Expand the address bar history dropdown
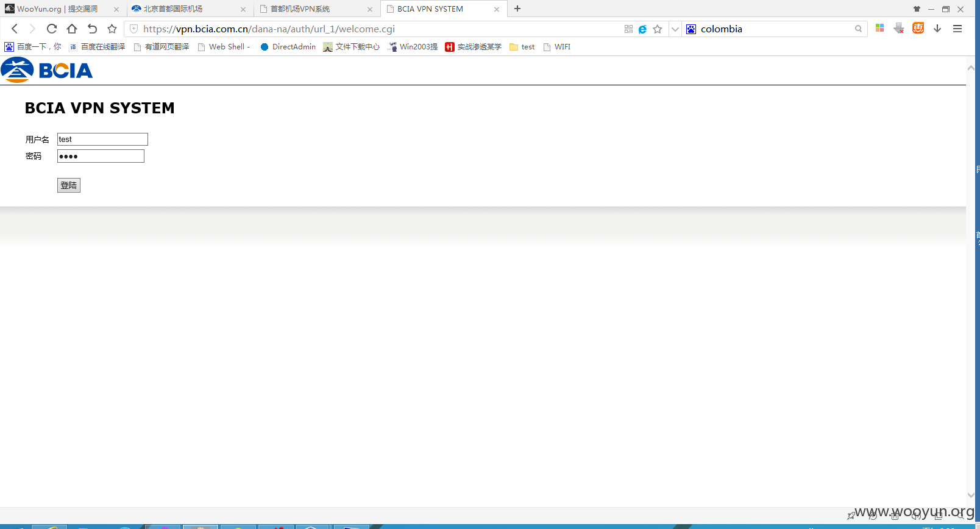The width and height of the screenshot is (980, 529). coord(675,29)
